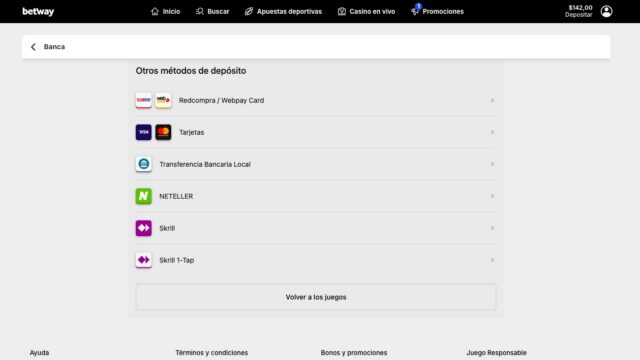Open the user account profile icon
This screenshot has height=360, width=640.
pyautogui.click(x=606, y=11)
